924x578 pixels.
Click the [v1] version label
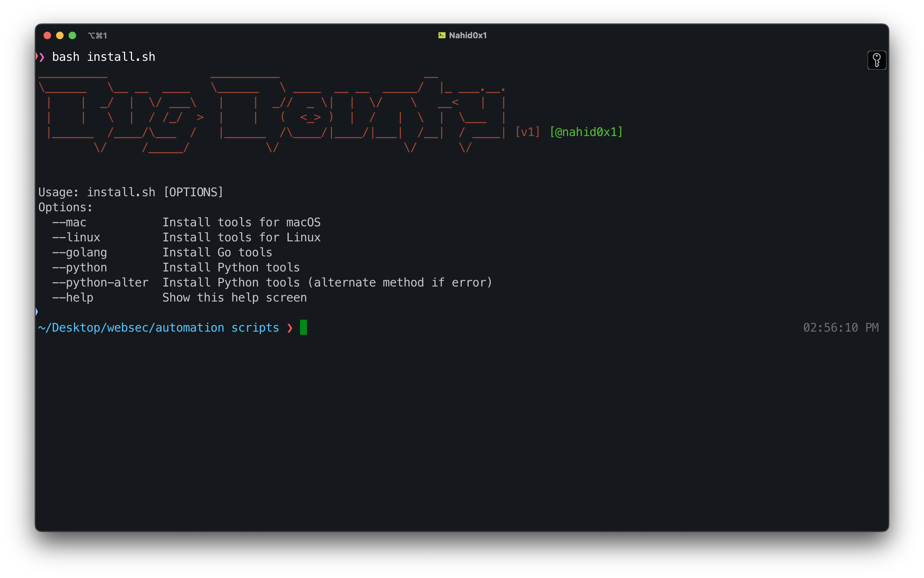click(x=527, y=132)
